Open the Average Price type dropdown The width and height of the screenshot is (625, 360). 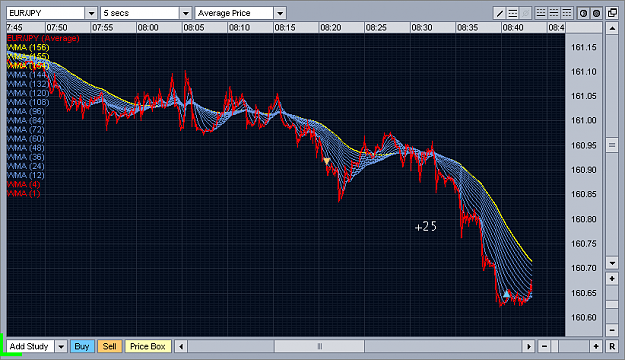(x=280, y=13)
